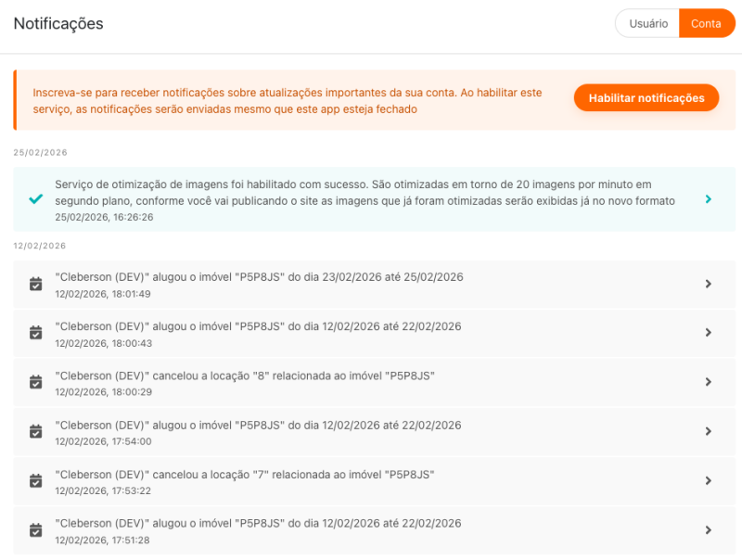The image size is (742, 560).
Task: Click calendar icon of the 17:51:28 rental notification
Action: tap(35, 530)
